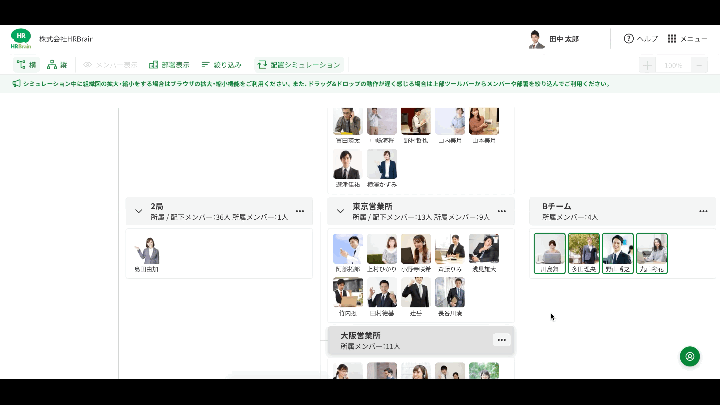This screenshot has width=720, height=405.
Task: Select top group woman in light blue shirt
Action: tap(450, 121)
